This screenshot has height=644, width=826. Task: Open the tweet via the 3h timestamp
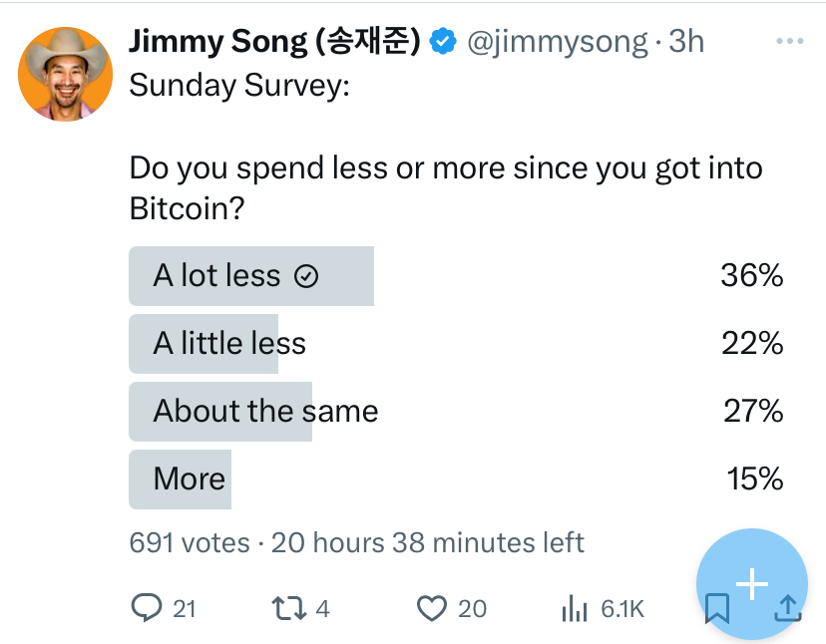686,42
